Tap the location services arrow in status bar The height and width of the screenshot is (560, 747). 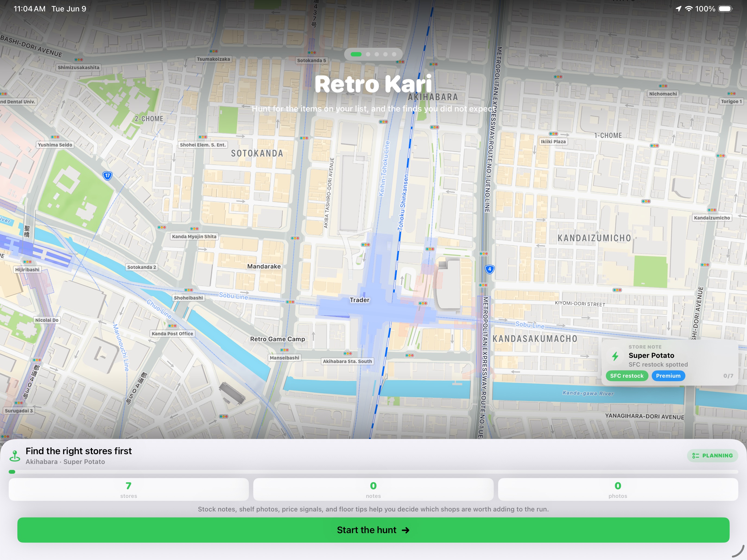[x=678, y=9]
